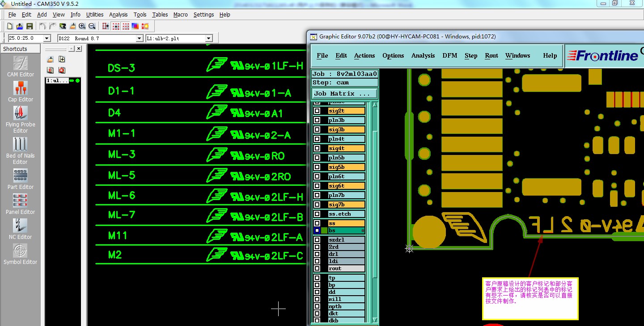
Task: Open the Bed of Nails Editor shortcut
Action: [x=20, y=151]
